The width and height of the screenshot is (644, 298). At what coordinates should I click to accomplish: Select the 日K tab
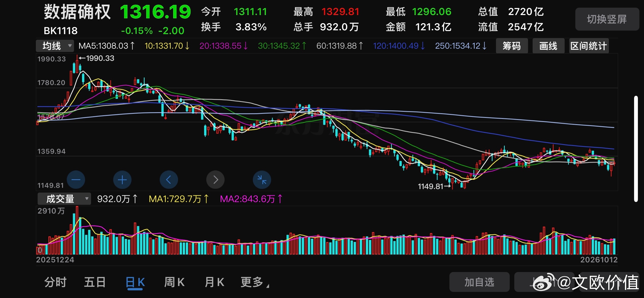[135, 283]
